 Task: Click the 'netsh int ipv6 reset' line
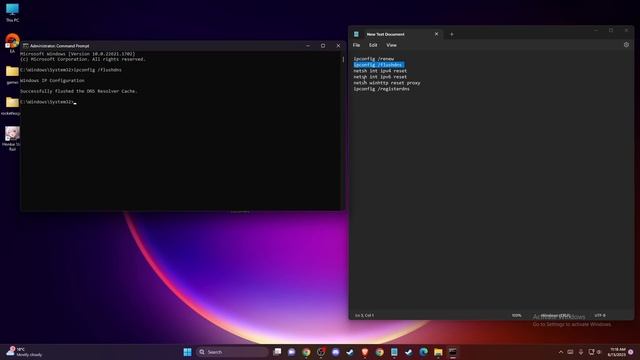coord(380,77)
